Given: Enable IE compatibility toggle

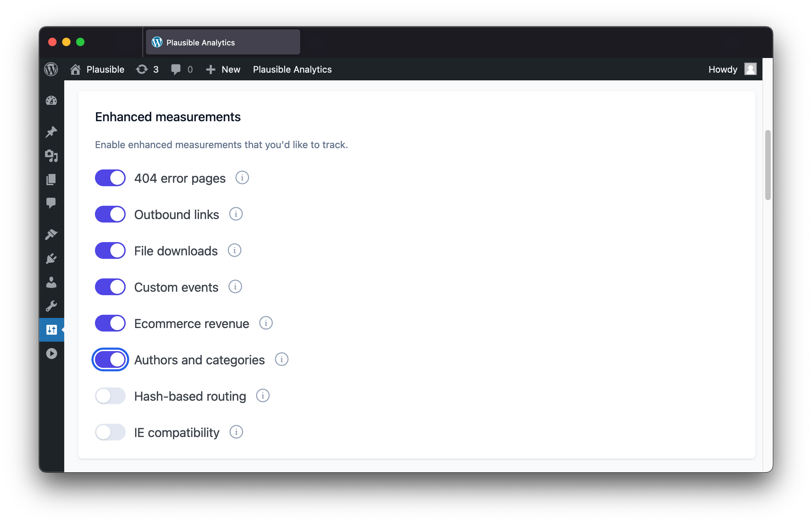Looking at the screenshot, I should [x=110, y=432].
